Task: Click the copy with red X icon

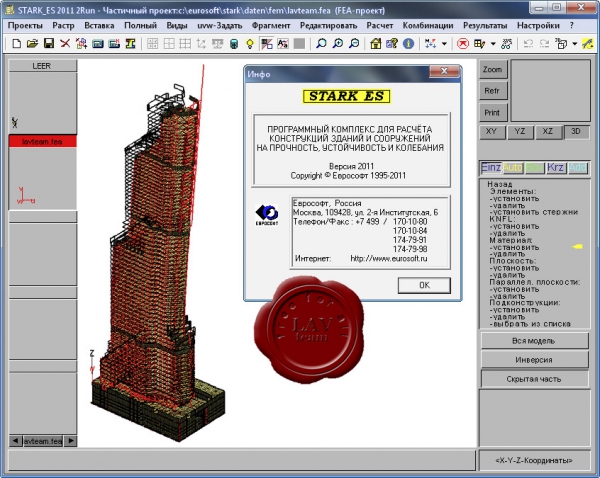Action: (x=81, y=44)
